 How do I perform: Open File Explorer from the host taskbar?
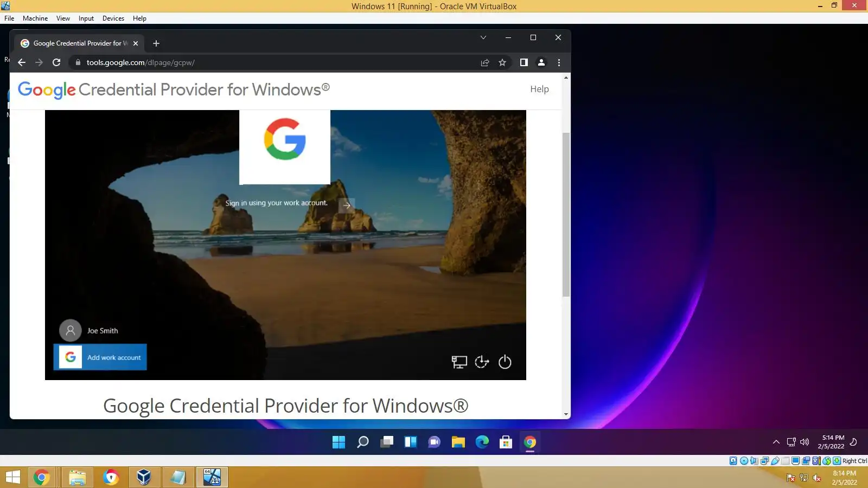click(77, 478)
